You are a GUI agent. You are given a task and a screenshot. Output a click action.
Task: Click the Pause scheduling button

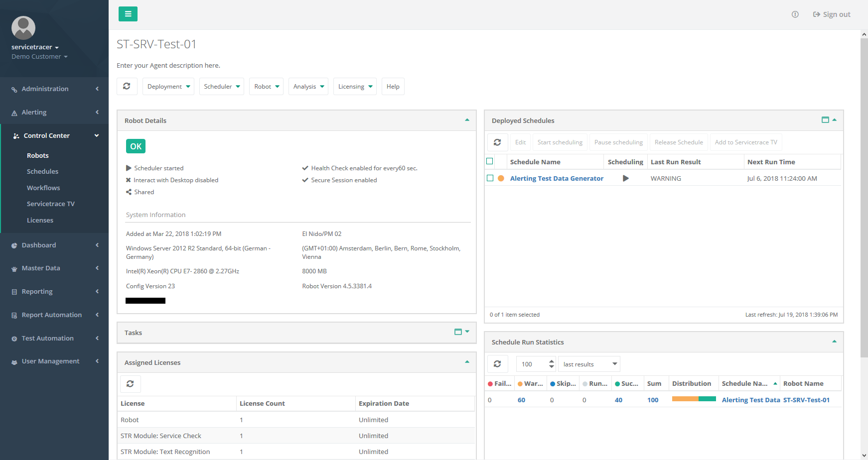click(x=619, y=142)
